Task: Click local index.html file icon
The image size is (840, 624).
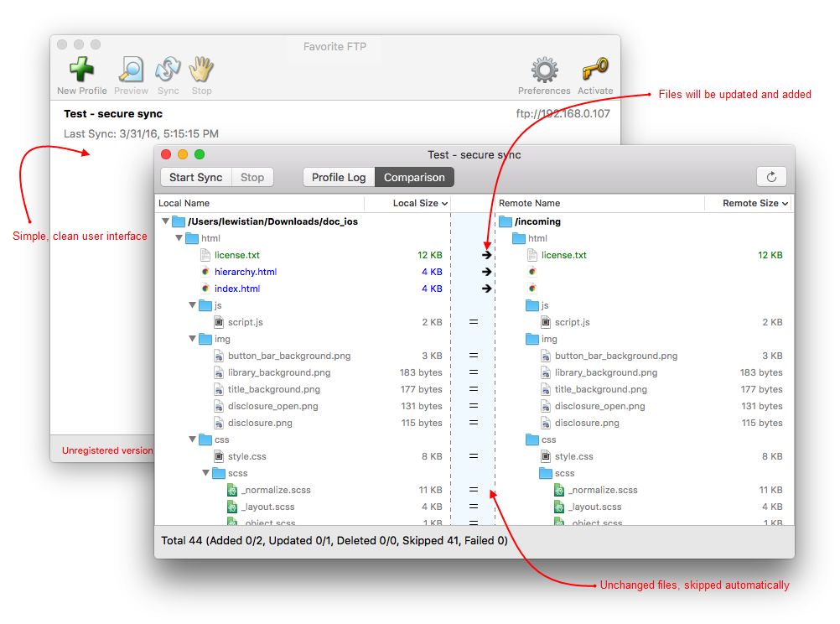Action: point(205,289)
